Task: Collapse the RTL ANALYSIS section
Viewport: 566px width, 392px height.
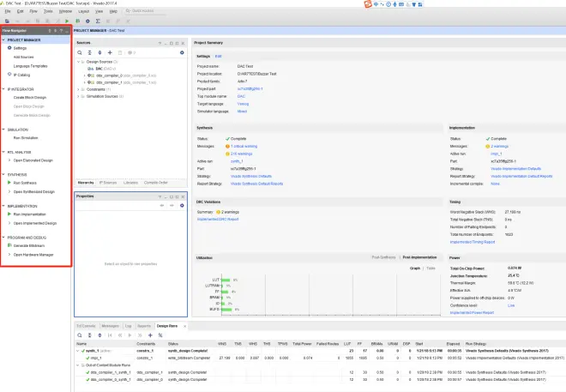Action: [3, 152]
